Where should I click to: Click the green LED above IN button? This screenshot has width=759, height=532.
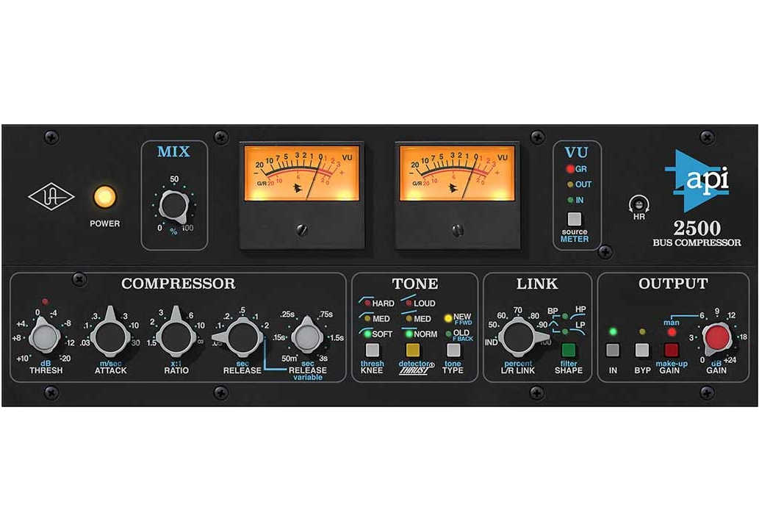(x=613, y=331)
